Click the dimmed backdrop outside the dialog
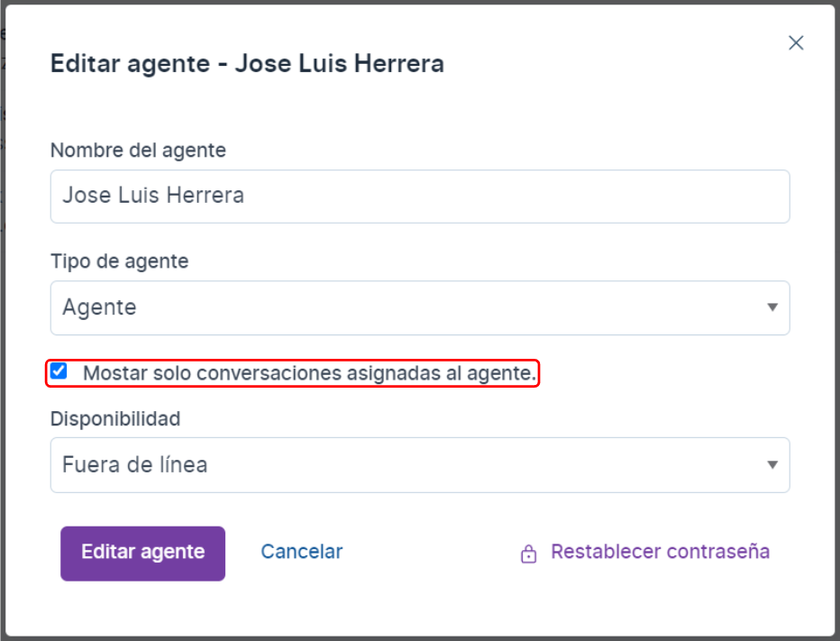Viewport: 840px width, 641px height. click(2, 322)
